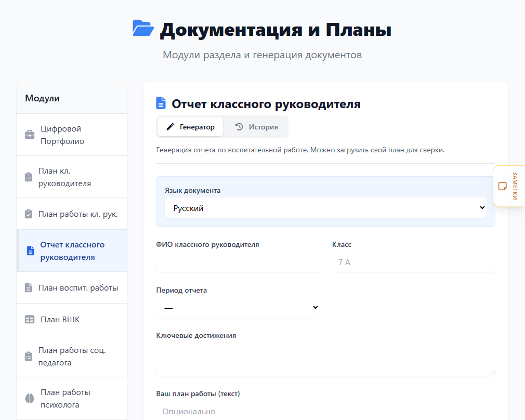
Task: Click the Ключевые достижения text area
Action: [325, 359]
